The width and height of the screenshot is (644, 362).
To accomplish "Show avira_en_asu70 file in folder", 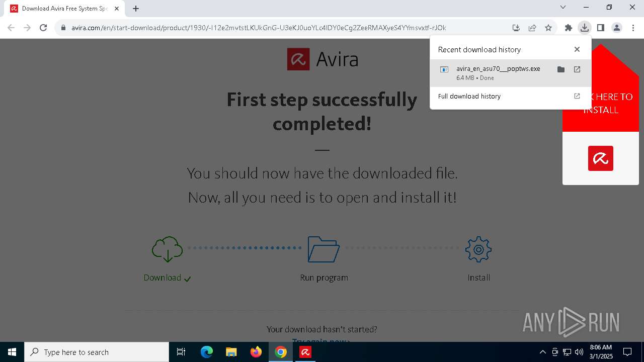I will [x=561, y=69].
